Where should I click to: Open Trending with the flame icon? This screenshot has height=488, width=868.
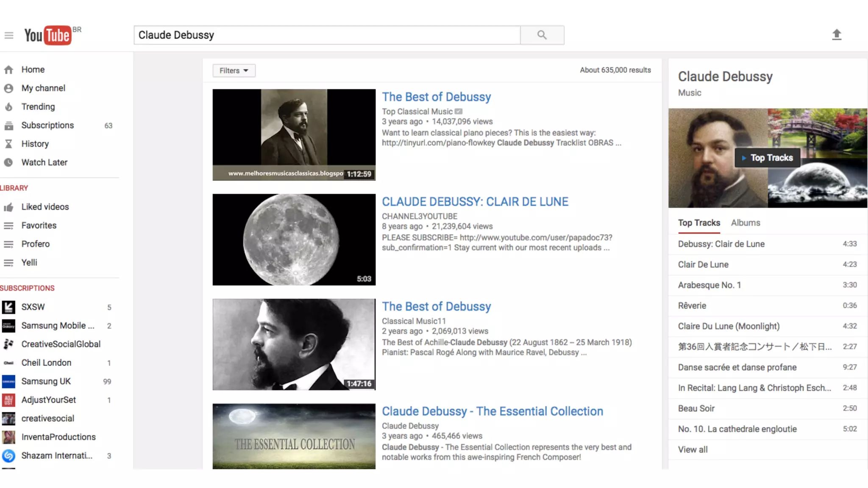8,107
